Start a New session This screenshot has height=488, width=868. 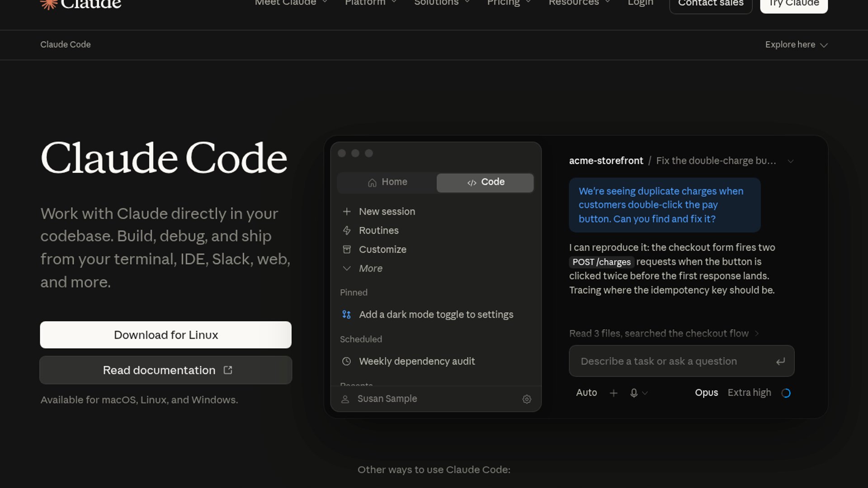pyautogui.click(x=387, y=211)
